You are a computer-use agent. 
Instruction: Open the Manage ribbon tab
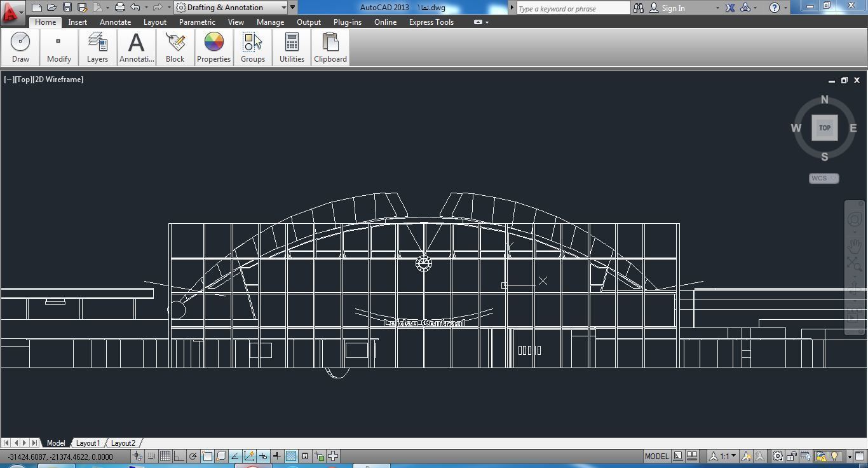pyautogui.click(x=270, y=22)
